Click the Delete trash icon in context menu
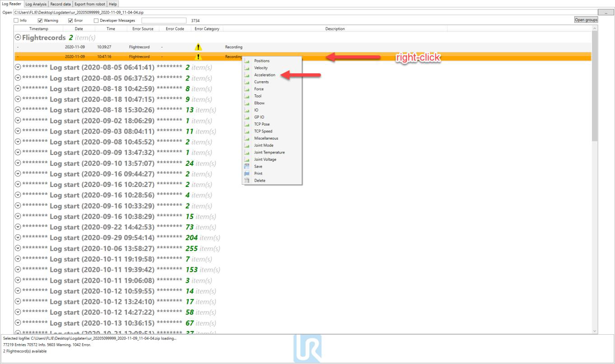The width and height of the screenshot is (615, 364). 247,181
